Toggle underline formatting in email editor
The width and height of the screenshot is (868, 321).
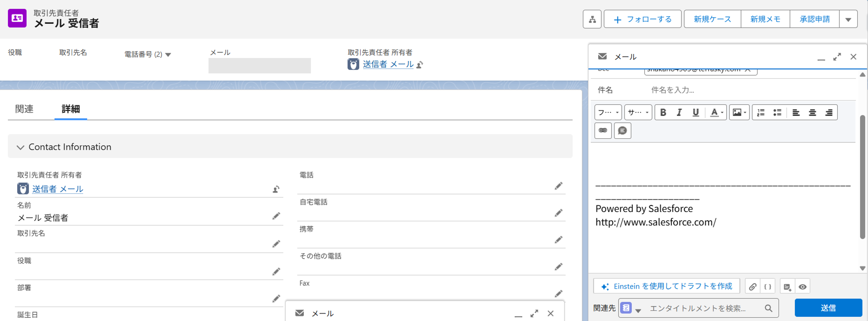[x=695, y=112]
